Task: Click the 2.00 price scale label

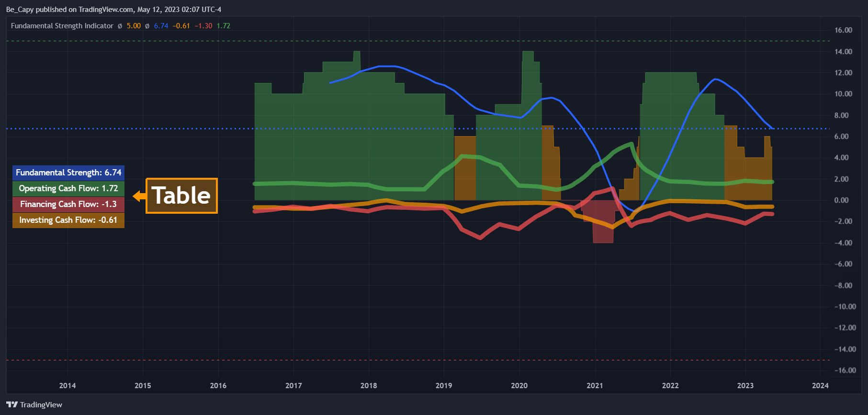Action: (842, 179)
